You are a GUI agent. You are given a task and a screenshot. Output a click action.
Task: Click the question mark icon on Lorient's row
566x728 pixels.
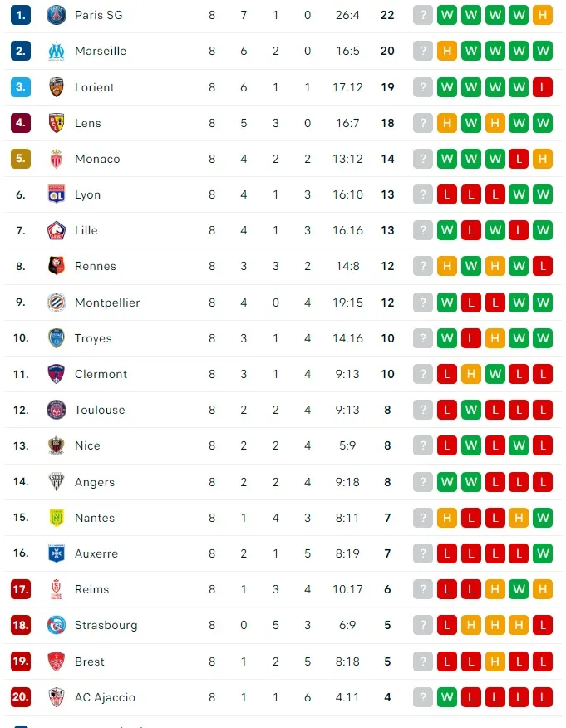click(x=423, y=87)
